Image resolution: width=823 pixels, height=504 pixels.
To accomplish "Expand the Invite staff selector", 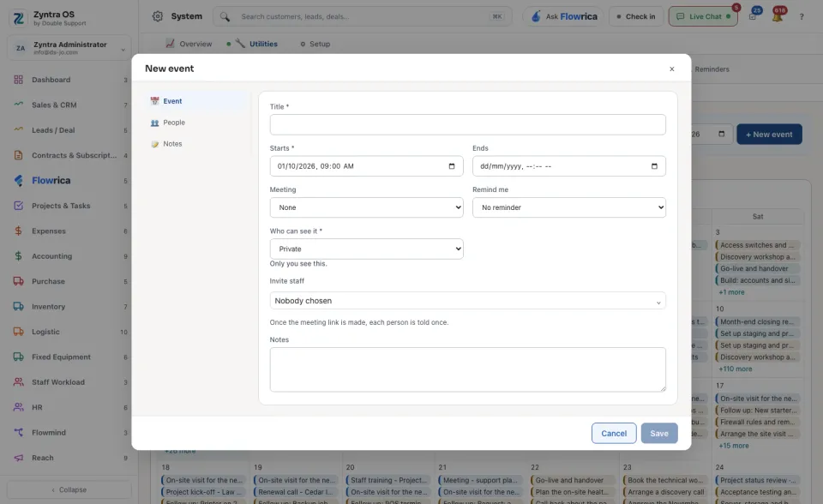I will click(468, 301).
